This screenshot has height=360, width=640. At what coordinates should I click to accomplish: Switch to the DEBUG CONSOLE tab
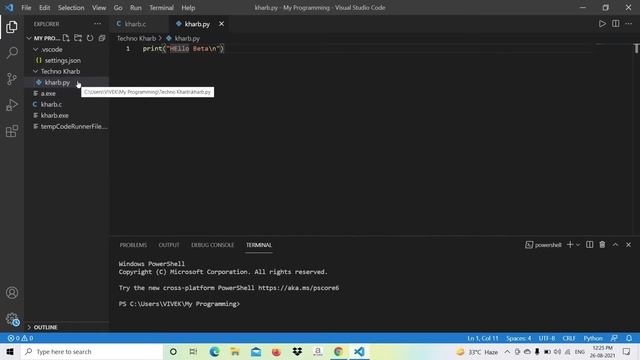point(212,244)
